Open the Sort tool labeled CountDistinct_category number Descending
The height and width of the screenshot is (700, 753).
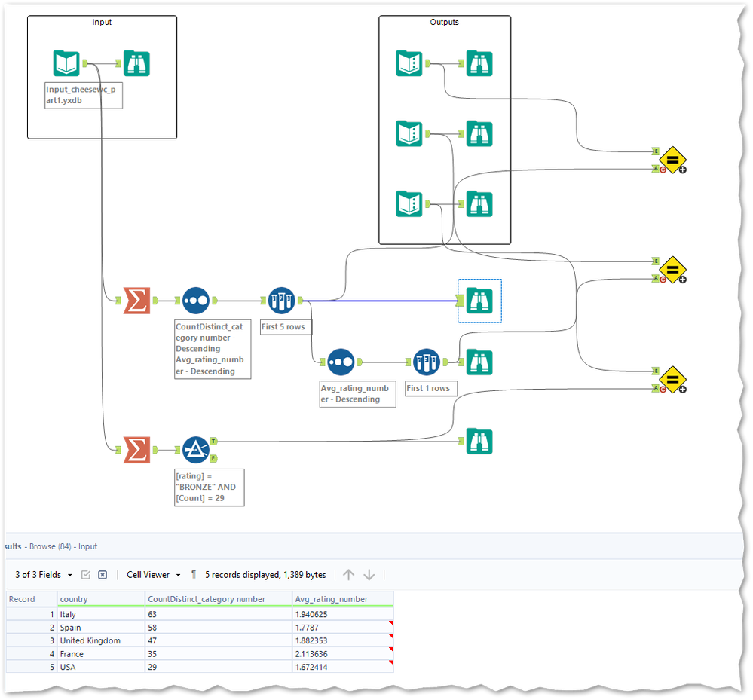click(195, 300)
